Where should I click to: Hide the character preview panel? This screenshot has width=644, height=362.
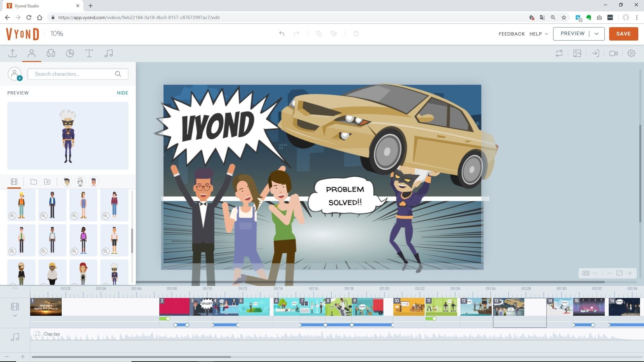122,93
